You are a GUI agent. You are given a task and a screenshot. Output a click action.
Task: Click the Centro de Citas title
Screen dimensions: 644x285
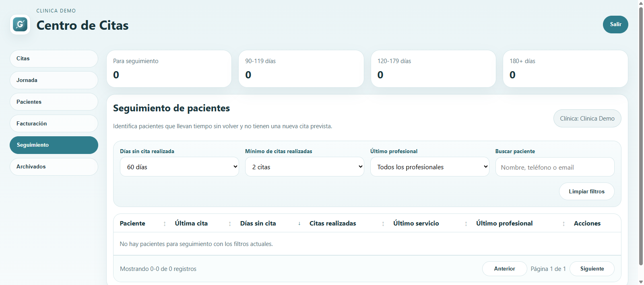(x=83, y=25)
